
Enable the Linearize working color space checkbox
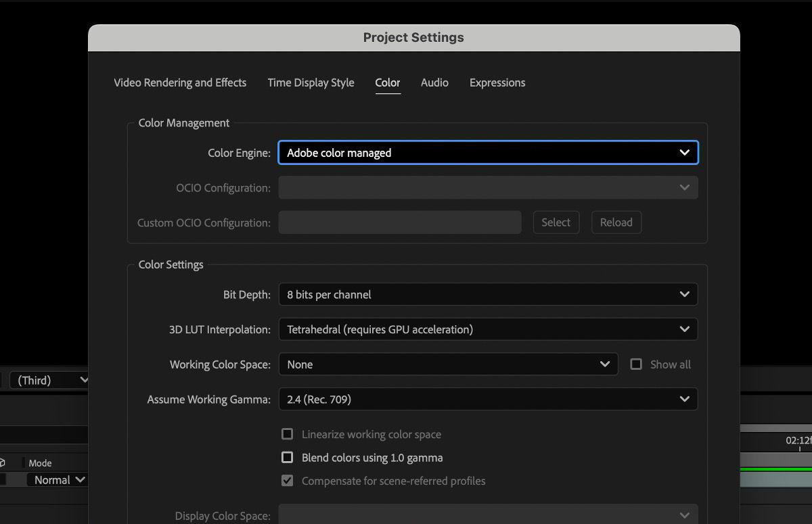click(x=287, y=434)
